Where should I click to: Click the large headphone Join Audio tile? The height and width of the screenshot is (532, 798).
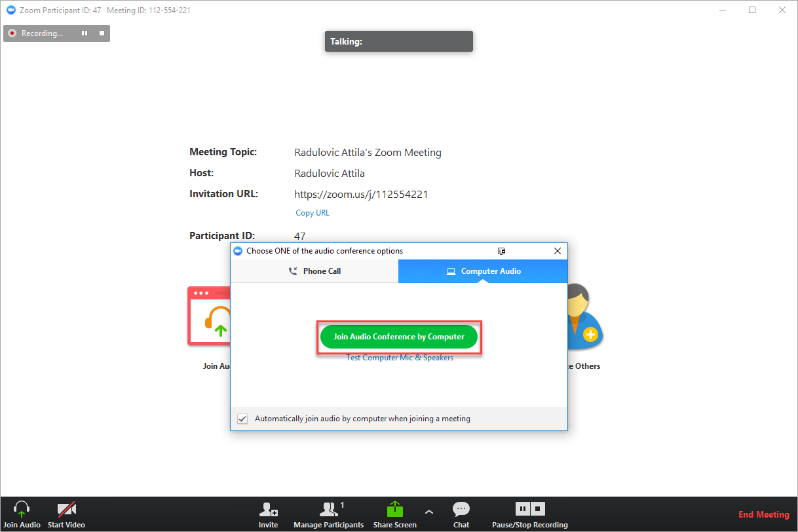tap(209, 316)
